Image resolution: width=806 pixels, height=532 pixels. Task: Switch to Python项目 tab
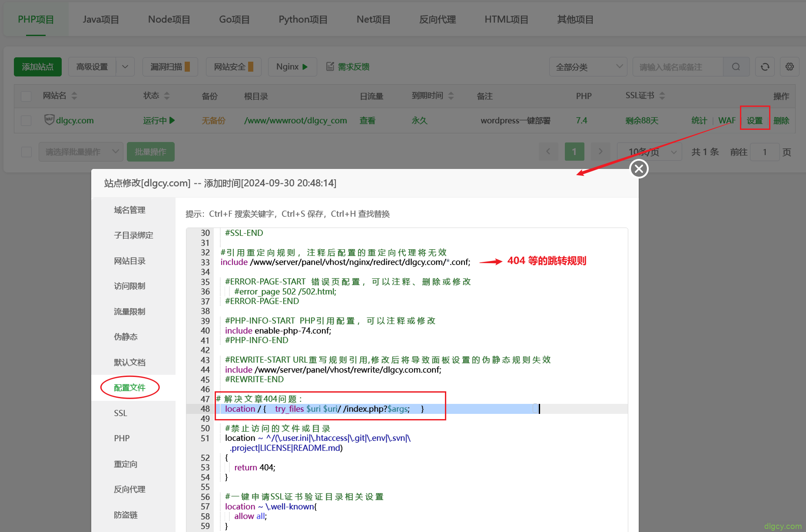303,20
